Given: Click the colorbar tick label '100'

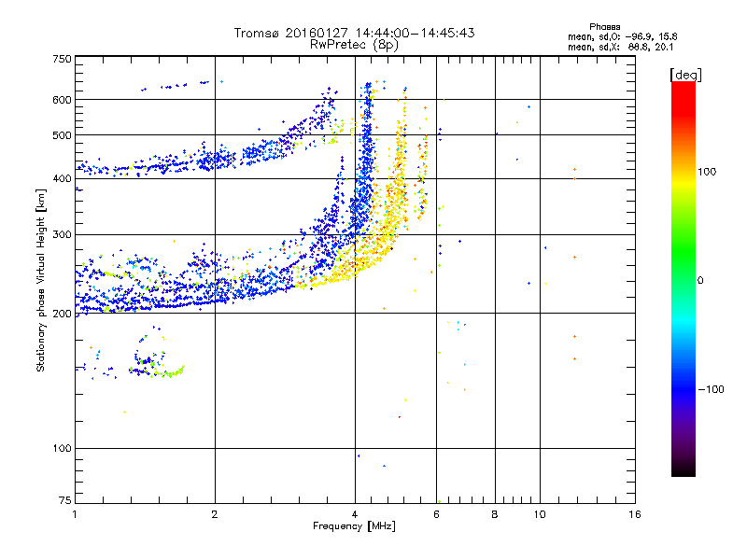Looking at the screenshot, I should point(707,172).
